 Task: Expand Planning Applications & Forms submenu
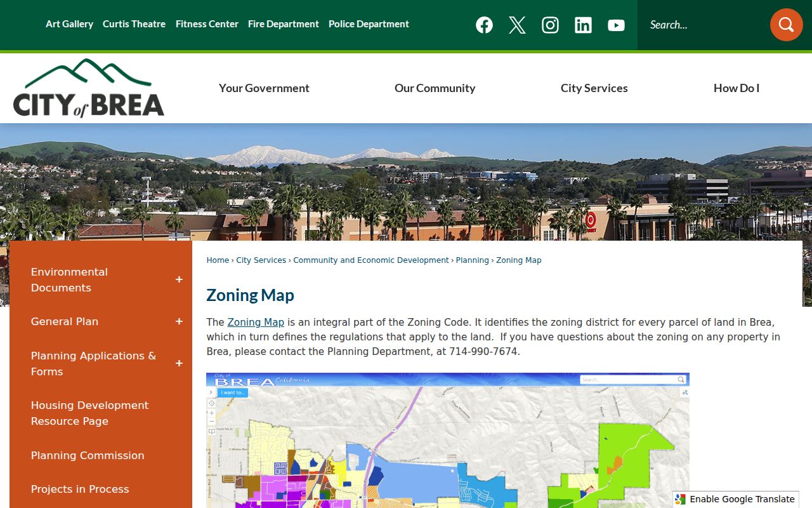(x=179, y=363)
